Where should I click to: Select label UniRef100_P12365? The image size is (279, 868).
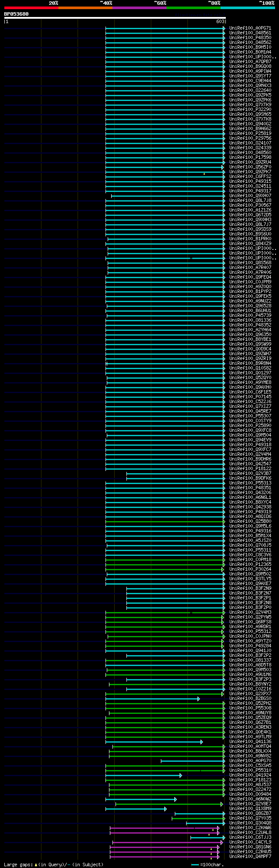(250, 565)
